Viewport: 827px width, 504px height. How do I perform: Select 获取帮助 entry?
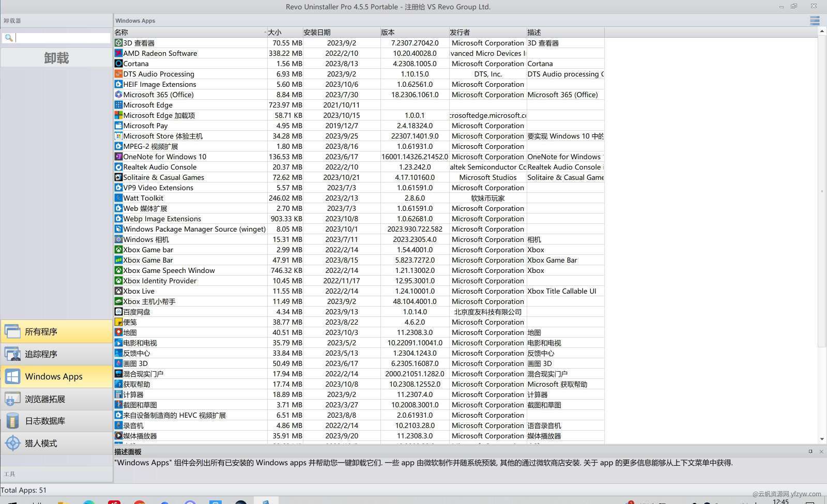click(x=359, y=384)
